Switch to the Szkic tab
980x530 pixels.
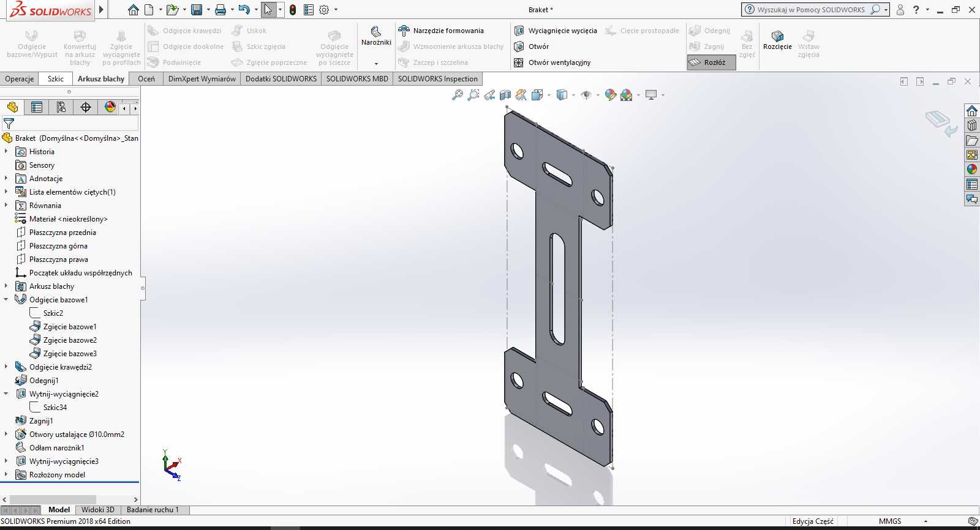coord(56,79)
